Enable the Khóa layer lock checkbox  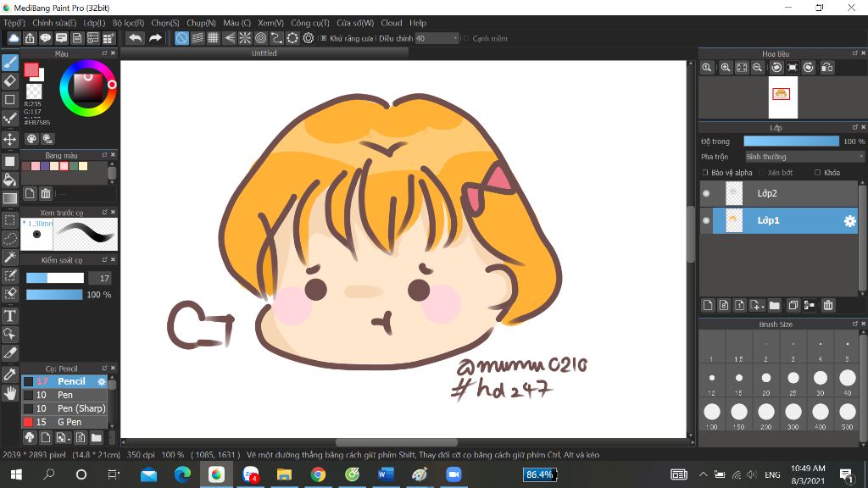(818, 173)
